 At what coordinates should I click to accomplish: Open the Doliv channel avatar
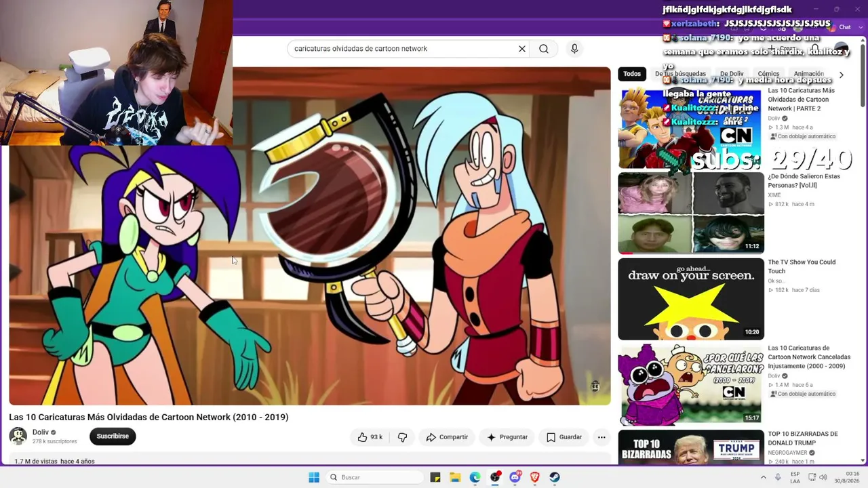18,436
